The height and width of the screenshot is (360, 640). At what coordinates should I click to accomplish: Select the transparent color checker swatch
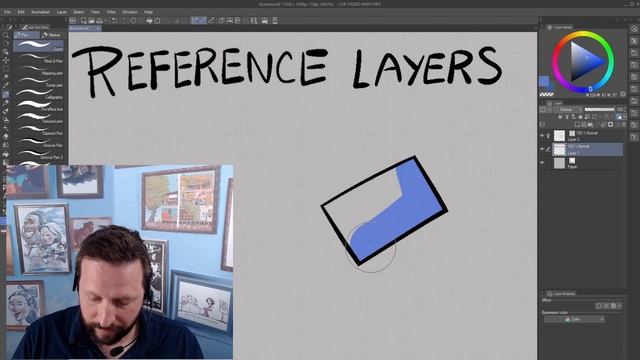(546, 94)
